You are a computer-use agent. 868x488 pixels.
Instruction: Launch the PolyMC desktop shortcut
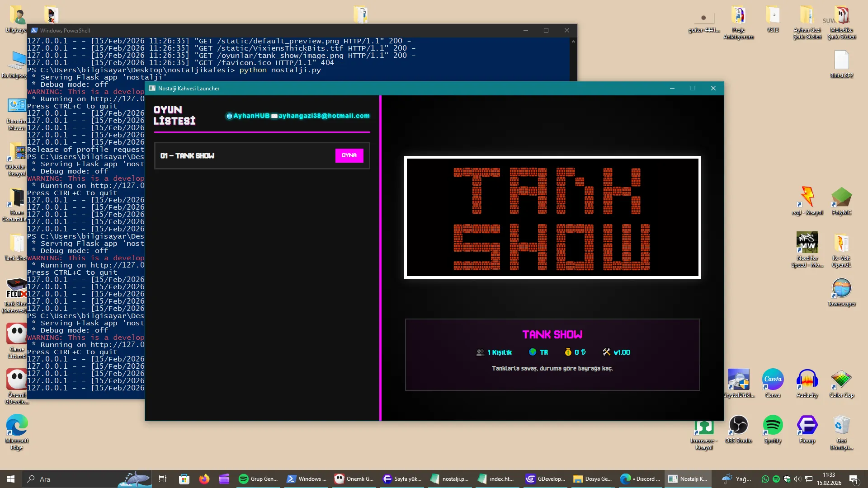[x=841, y=197]
